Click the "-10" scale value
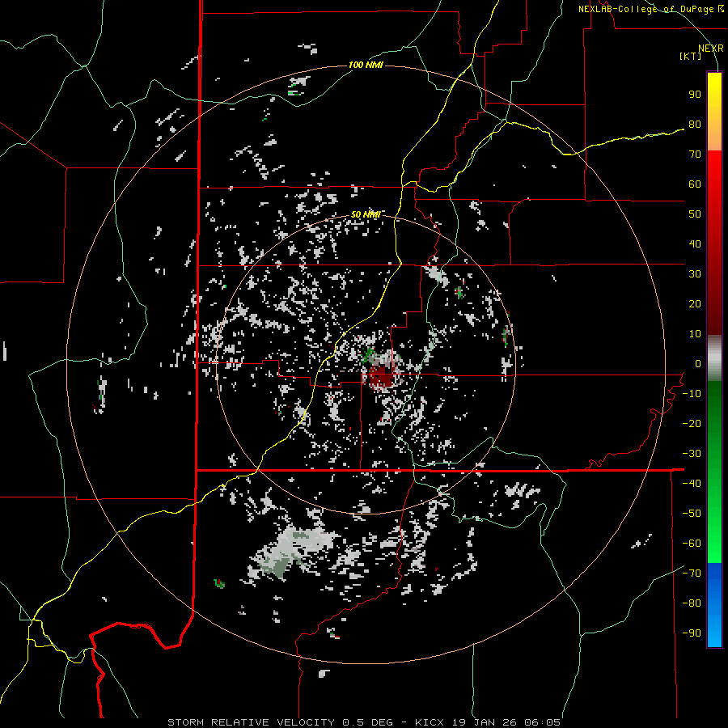Image resolution: width=728 pixels, height=728 pixels. pos(692,394)
